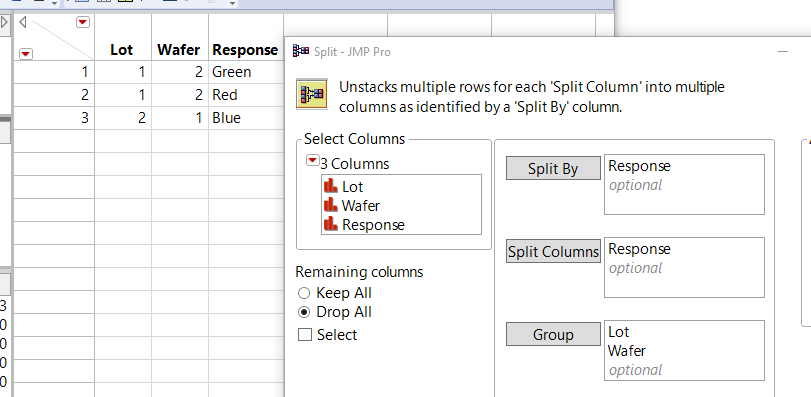Click the Response column header in data table

(x=245, y=50)
